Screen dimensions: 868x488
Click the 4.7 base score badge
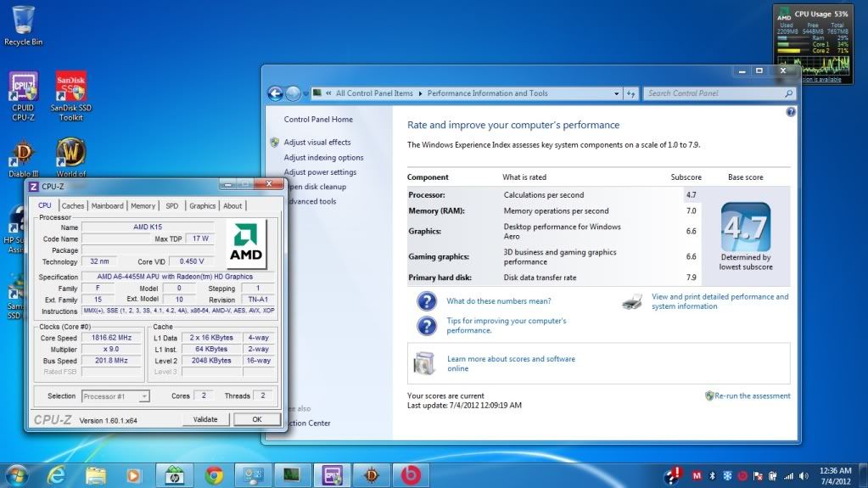pyautogui.click(x=746, y=227)
